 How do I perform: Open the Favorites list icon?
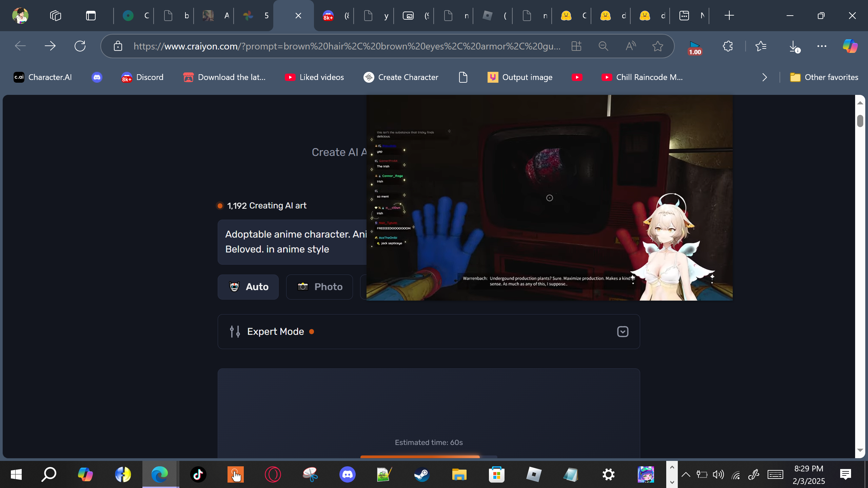pyautogui.click(x=761, y=46)
